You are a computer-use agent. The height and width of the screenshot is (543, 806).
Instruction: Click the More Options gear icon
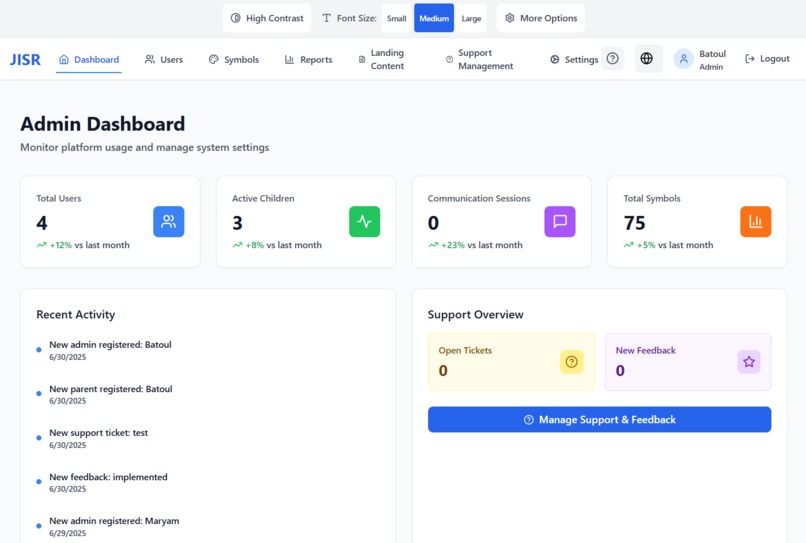[x=509, y=18]
